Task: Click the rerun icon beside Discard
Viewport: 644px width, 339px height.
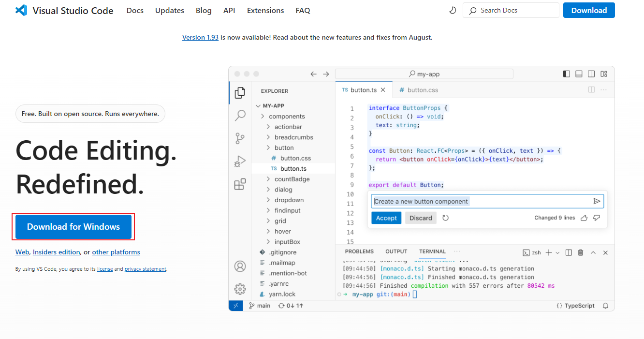Action: 446,218
